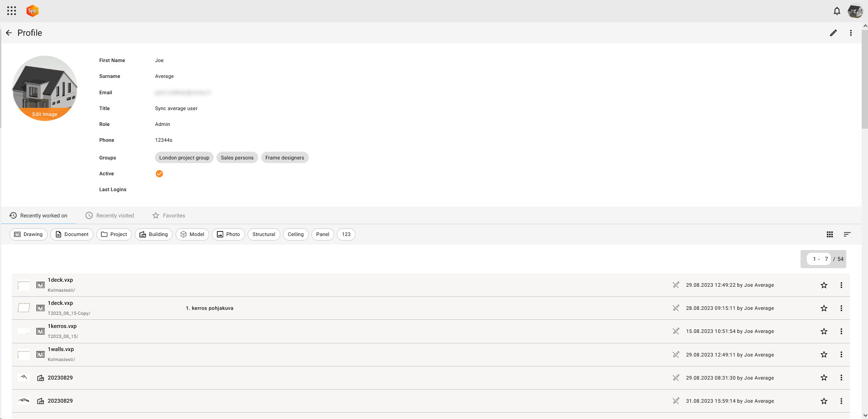Favorite 1deck.vxp in T2023_08_15-Copy with star
The height and width of the screenshot is (419, 868).
(824, 308)
